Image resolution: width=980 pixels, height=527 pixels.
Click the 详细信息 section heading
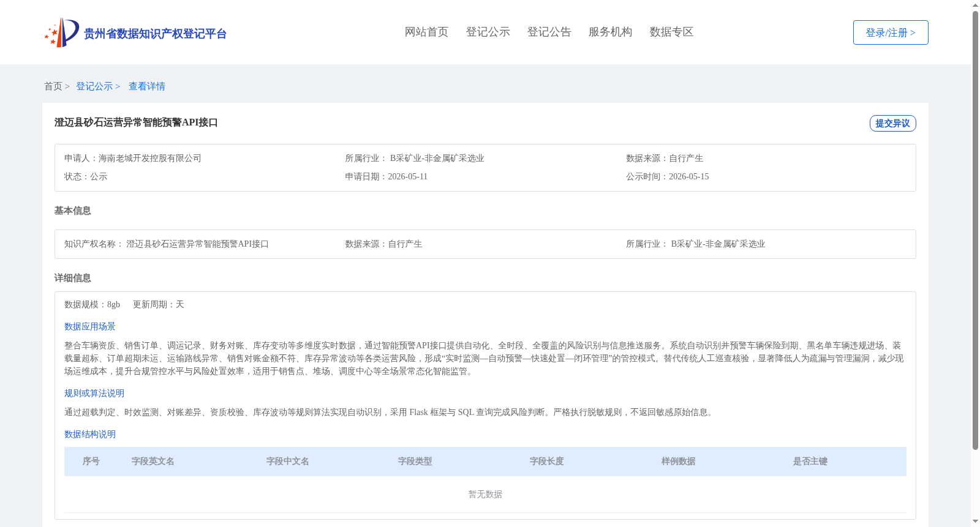click(72, 278)
